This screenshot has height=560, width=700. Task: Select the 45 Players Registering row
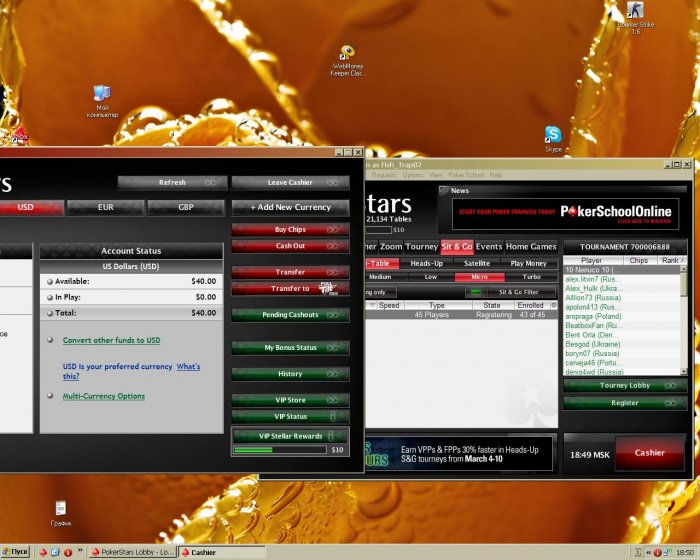click(462, 315)
